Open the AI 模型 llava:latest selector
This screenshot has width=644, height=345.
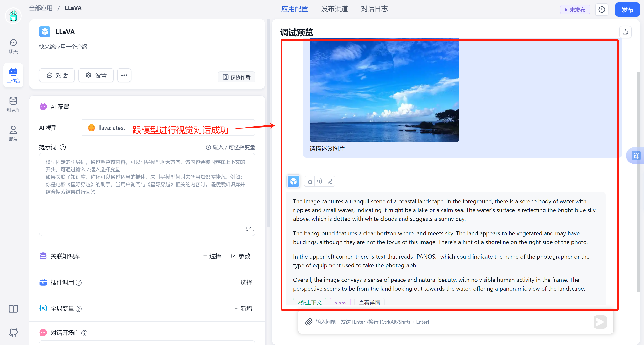(168, 128)
